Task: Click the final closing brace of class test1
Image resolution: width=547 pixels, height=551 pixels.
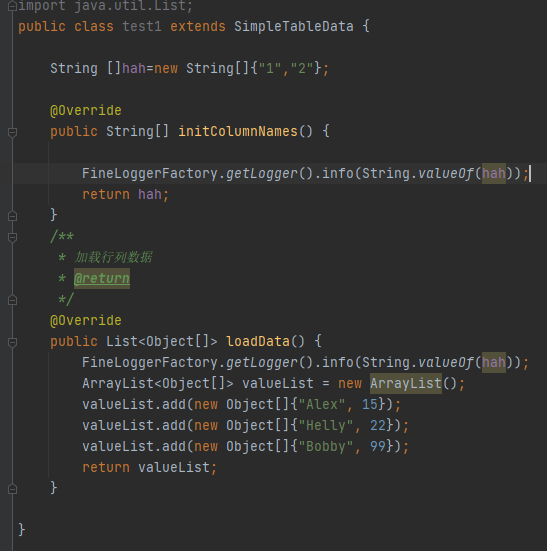Action: 22,530
